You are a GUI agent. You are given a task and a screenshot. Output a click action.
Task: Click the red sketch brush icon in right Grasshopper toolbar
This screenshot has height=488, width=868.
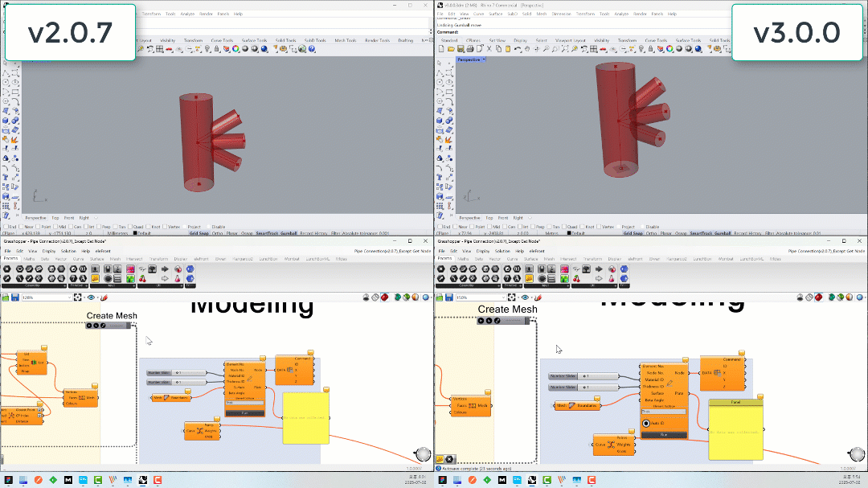click(538, 297)
